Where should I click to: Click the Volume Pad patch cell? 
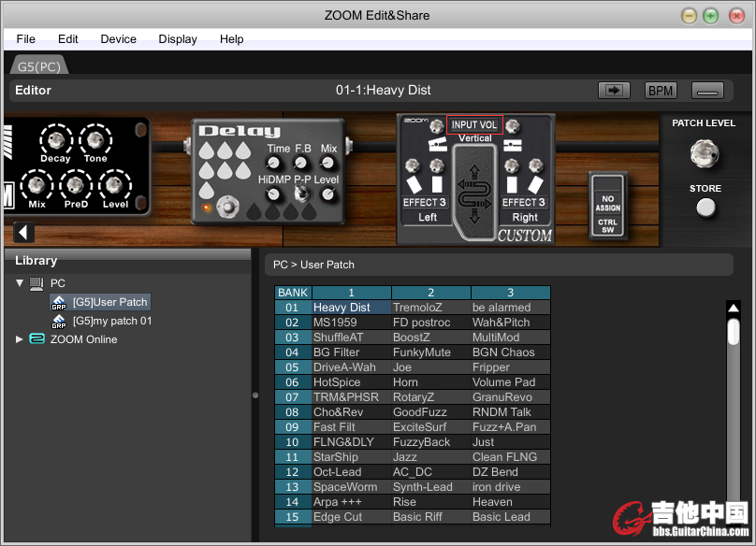511,382
